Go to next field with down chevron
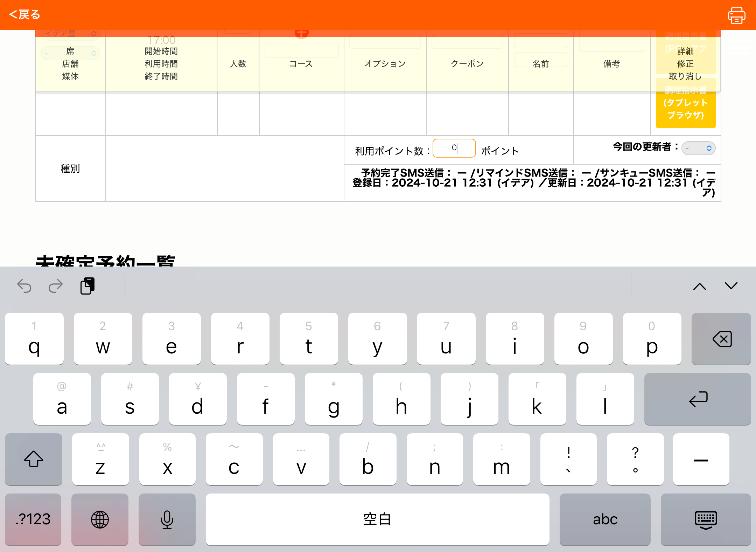This screenshot has height=552, width=756. [x=731, y=286]
